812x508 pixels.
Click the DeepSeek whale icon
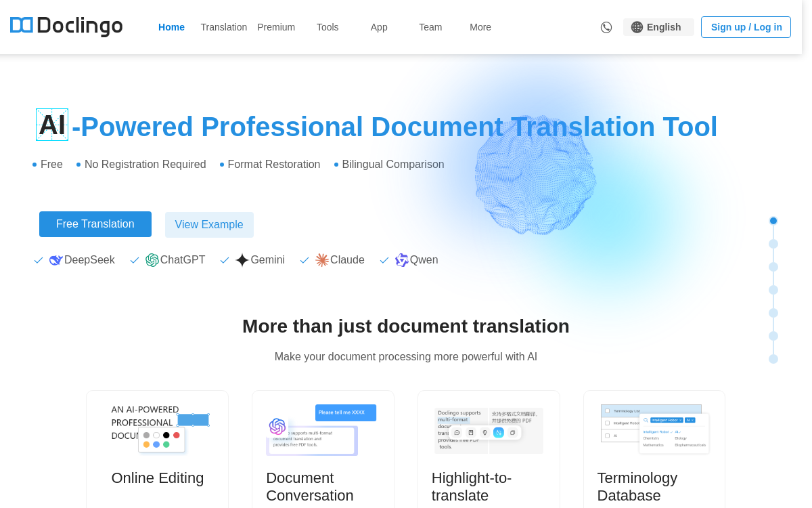(x=55, y=260)
